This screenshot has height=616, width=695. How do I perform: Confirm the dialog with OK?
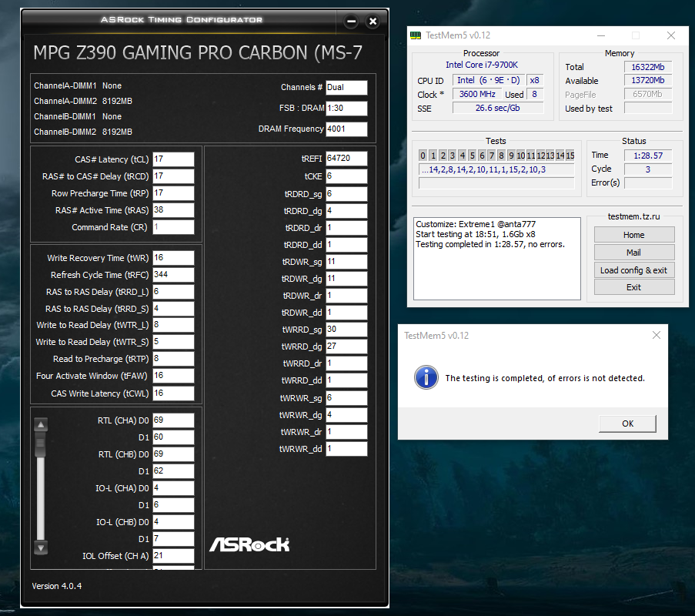(x=627, y=423)
